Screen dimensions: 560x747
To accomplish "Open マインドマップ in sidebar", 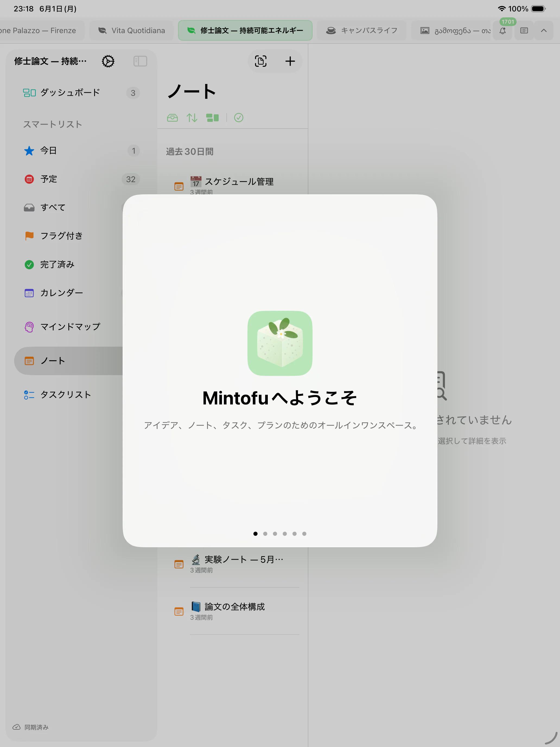I will point(69,327).
